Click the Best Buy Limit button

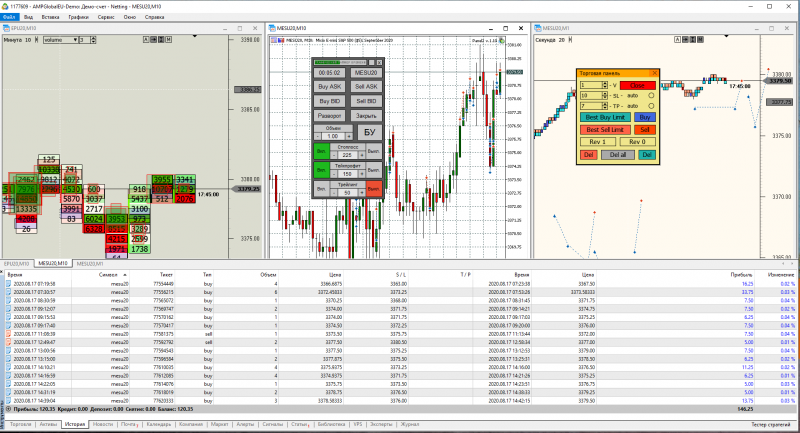point(605,117)
